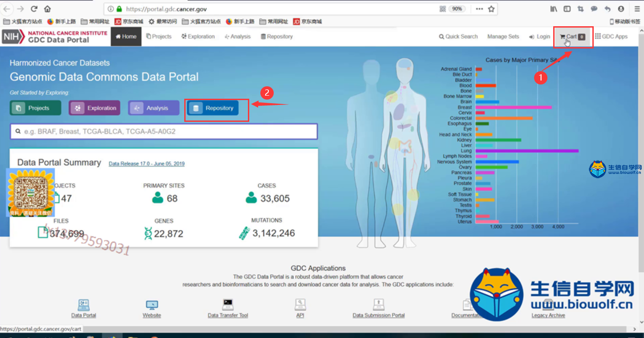
Task: Click the 33,605 cases count
Action: click(275, 198)
